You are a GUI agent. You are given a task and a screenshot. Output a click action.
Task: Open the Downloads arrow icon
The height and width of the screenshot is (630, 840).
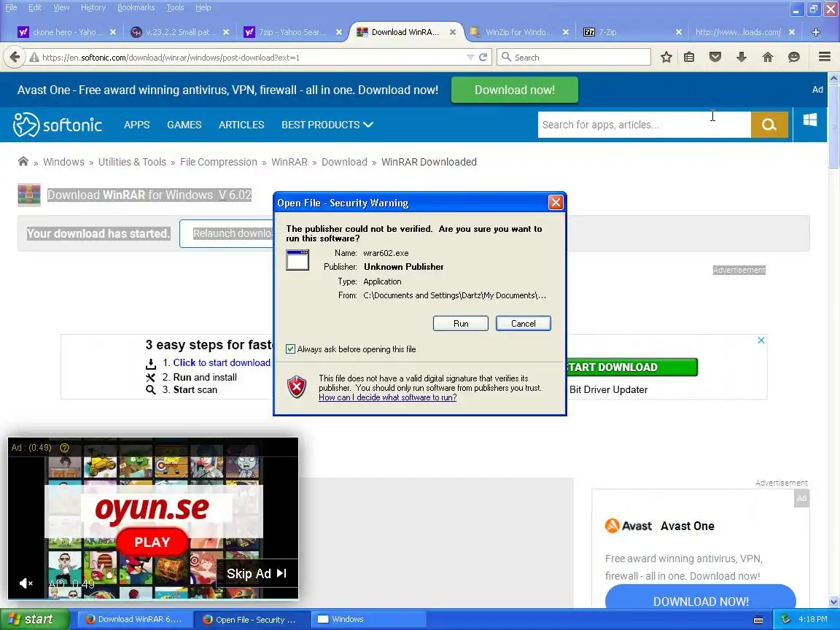(x=742, y=58)
